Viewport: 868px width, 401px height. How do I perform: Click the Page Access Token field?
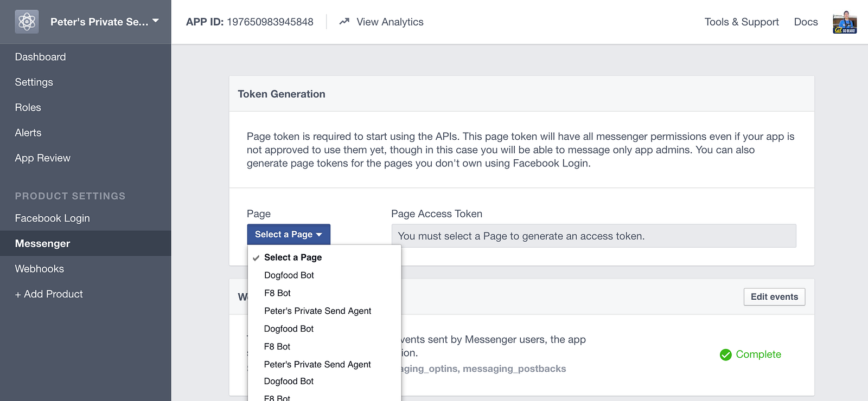[x=593, y=236]
